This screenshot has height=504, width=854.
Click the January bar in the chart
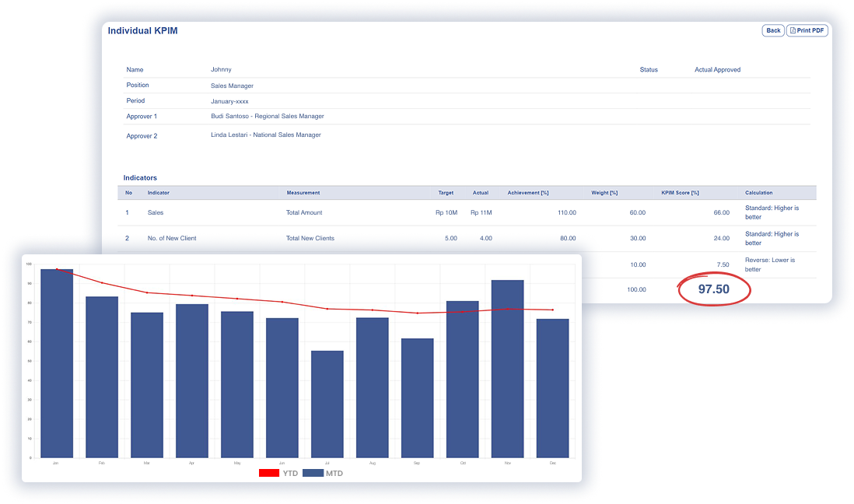click(x=56, y=363)
